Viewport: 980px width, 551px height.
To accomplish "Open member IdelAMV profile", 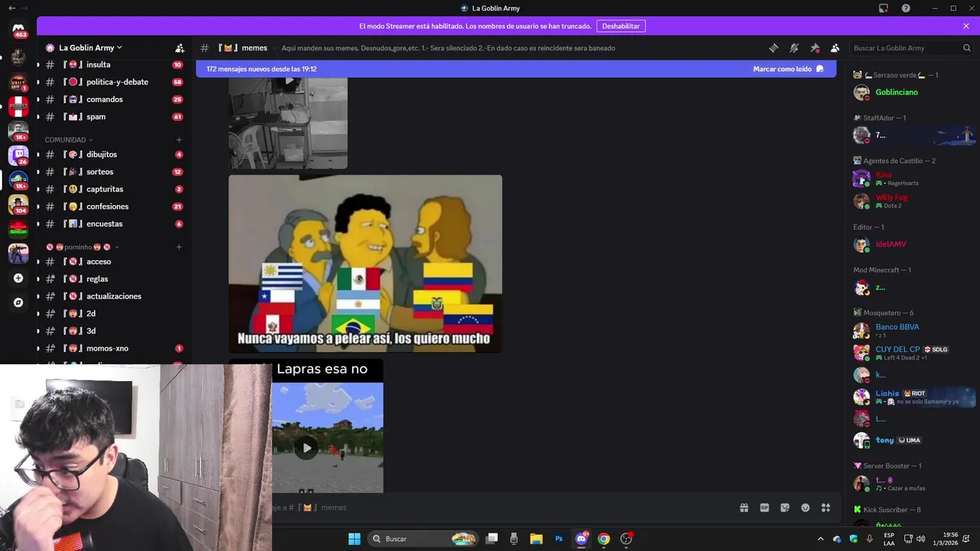I will (911, 244).
